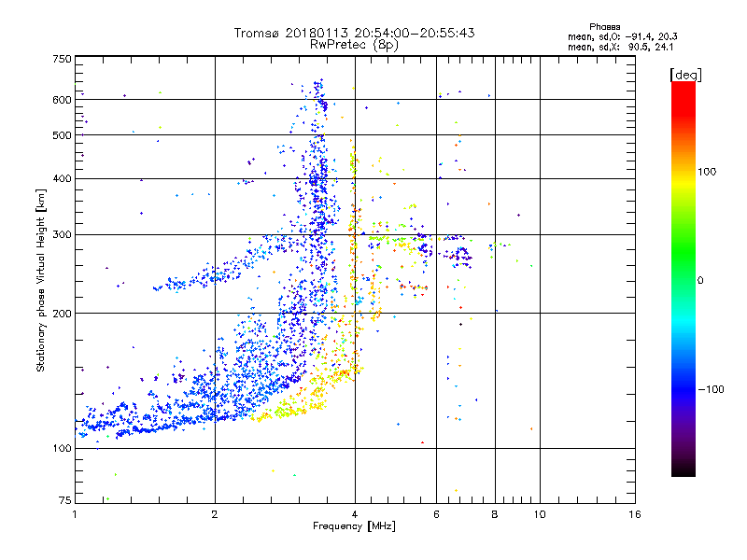
Task: Click the plot title 'Tromsø 20180113 20:54:00-20:55:43'
Action: click(x=354, y=33)
